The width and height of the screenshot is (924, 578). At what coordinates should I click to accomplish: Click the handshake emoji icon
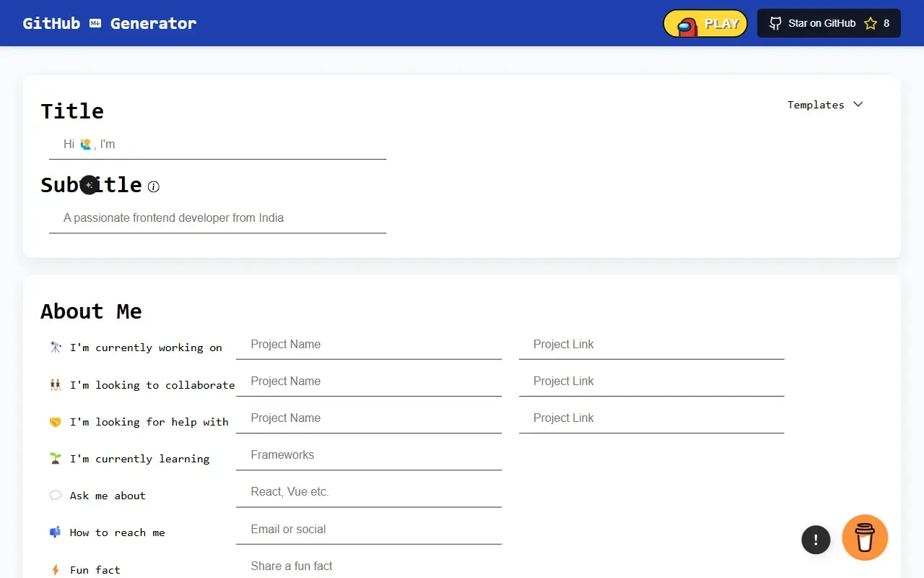[56, 422]
